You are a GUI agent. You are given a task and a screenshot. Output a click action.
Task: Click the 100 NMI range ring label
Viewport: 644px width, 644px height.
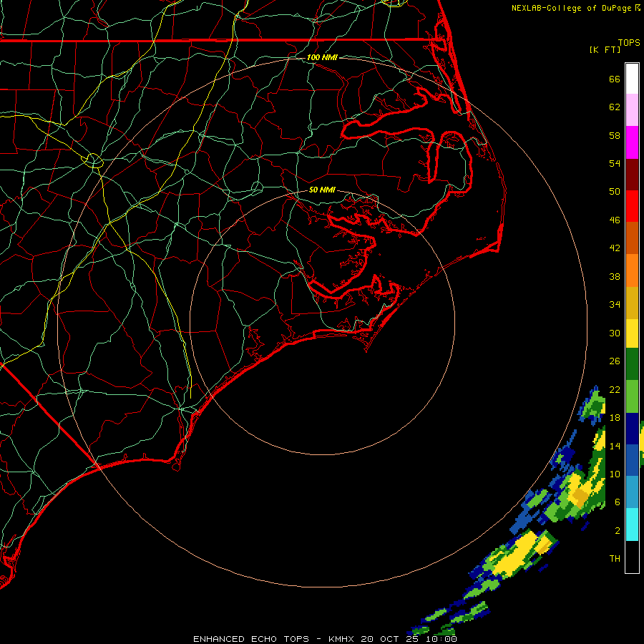click(x=322, y=57)
